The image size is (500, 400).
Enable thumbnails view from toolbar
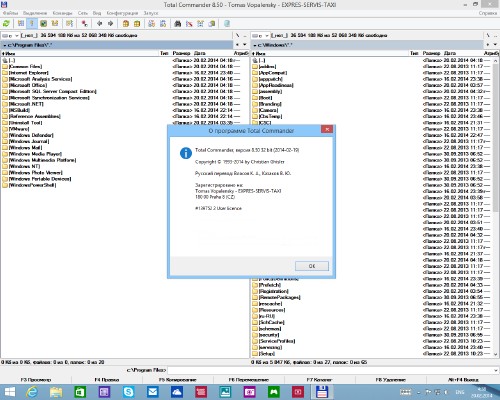(x=43, y=23)
